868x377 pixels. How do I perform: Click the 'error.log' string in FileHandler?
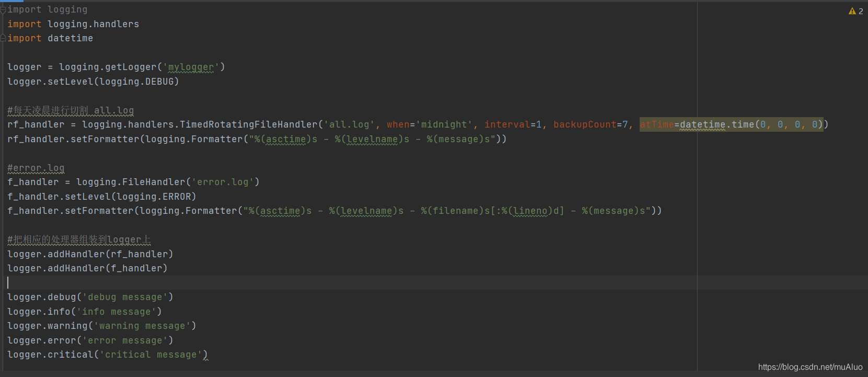tap(223, 182)
